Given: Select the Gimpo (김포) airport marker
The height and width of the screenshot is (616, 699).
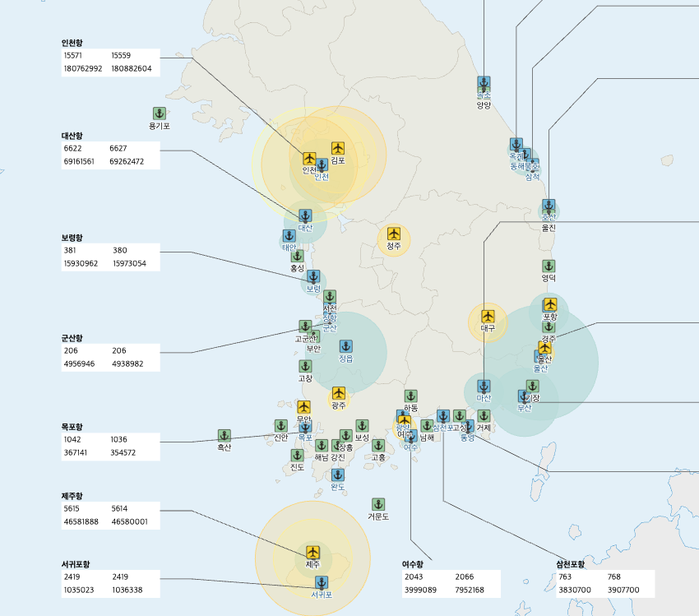Looking at the screenshot, I should pyautogui.click(x=337, y=148).
